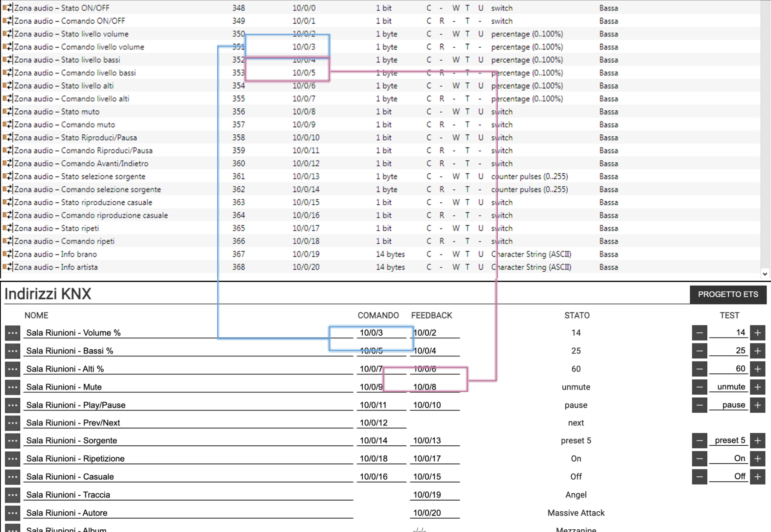
Task: Click object icon of Zona audio – Info brano
Action: pos(8,254)
